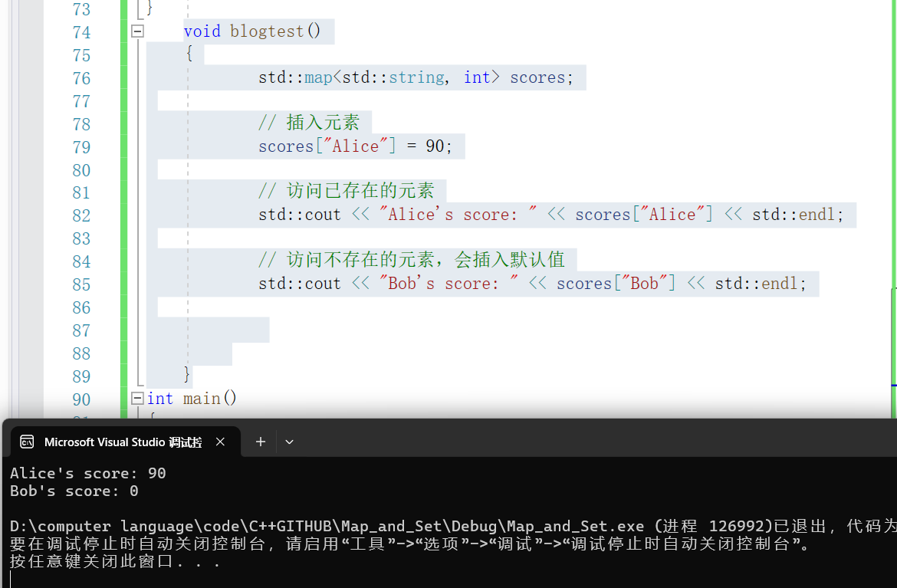The width and height of the screenshot is (897, 588).
Task: Click the value 90 on line 79
Action: [435, 146]
